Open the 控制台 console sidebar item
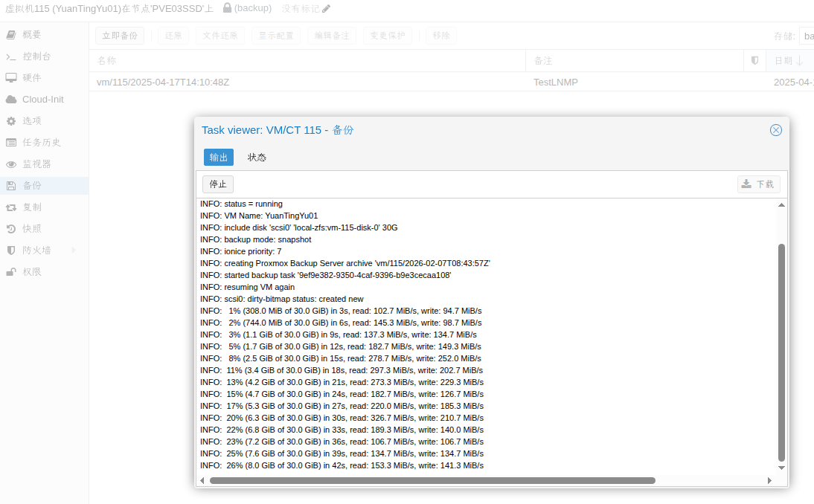Viewport: 814px width, 504px height. 36,56
